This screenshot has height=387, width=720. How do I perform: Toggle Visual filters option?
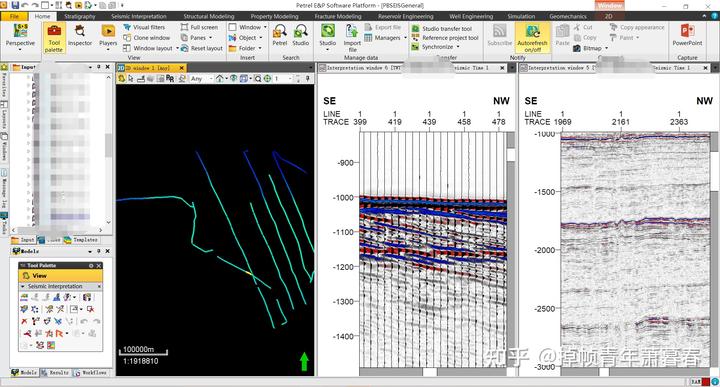click(x=144, y=27)
